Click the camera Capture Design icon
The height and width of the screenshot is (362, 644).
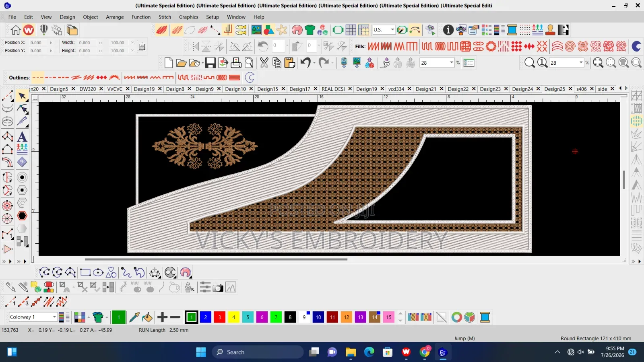218,288
